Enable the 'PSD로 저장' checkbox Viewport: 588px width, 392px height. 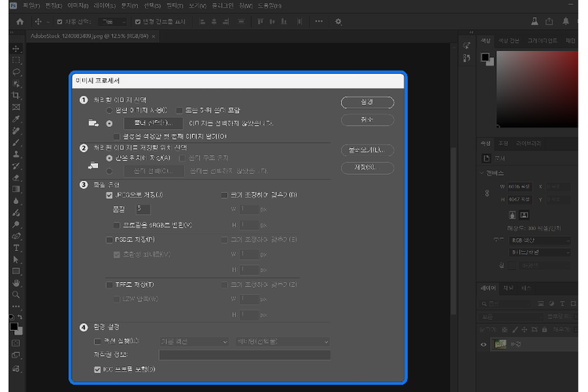[x=109, y=239]
